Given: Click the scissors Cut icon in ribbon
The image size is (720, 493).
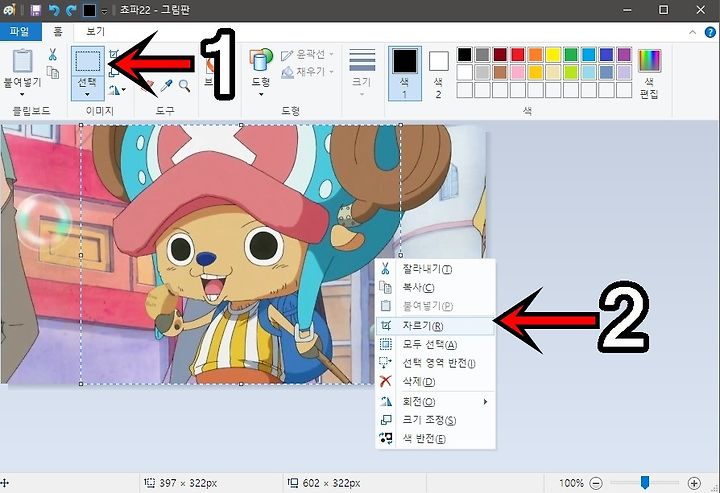Looking at the screenshot, I should (x=53, y=55).
